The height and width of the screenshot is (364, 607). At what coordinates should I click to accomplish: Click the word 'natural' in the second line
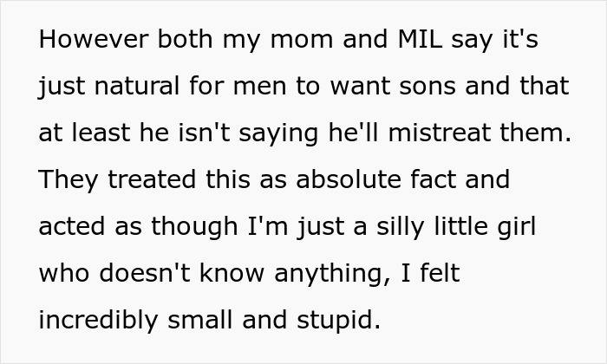137,86
